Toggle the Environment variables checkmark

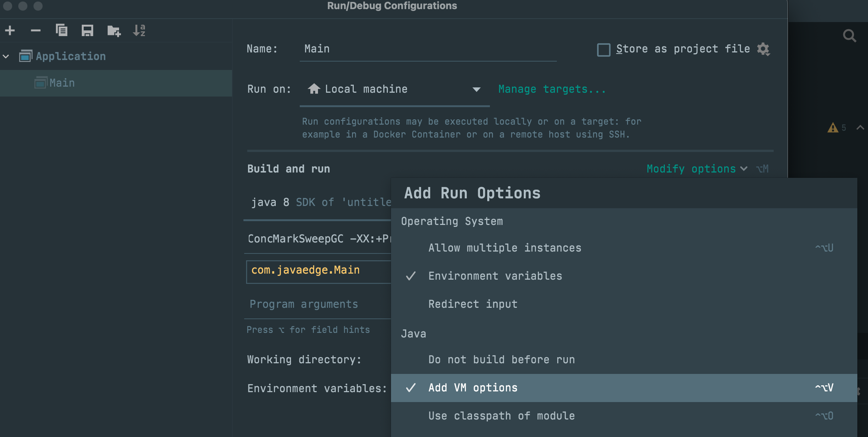click(493, 276)
